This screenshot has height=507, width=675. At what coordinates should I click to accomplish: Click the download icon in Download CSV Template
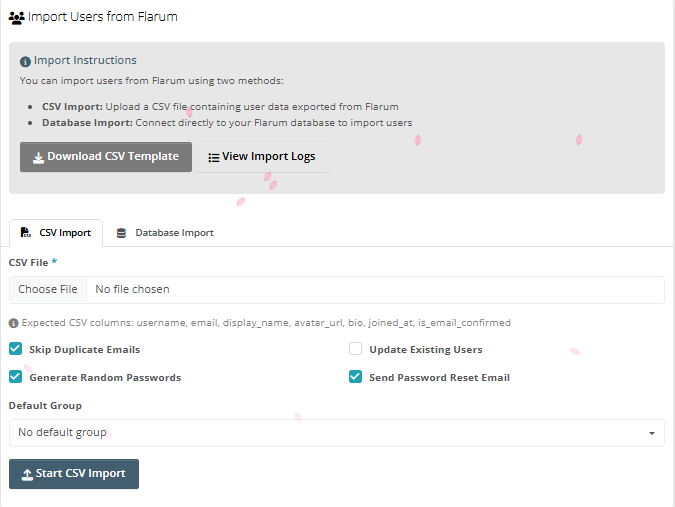coord(38,158)
